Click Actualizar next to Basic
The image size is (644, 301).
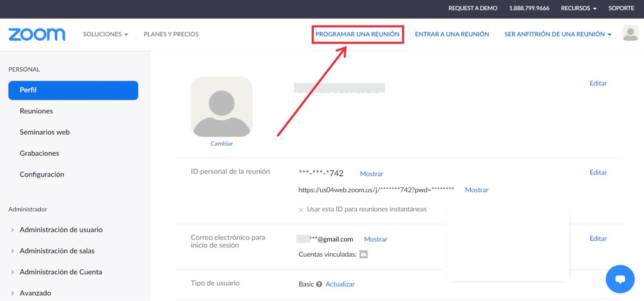coord(340,284)
